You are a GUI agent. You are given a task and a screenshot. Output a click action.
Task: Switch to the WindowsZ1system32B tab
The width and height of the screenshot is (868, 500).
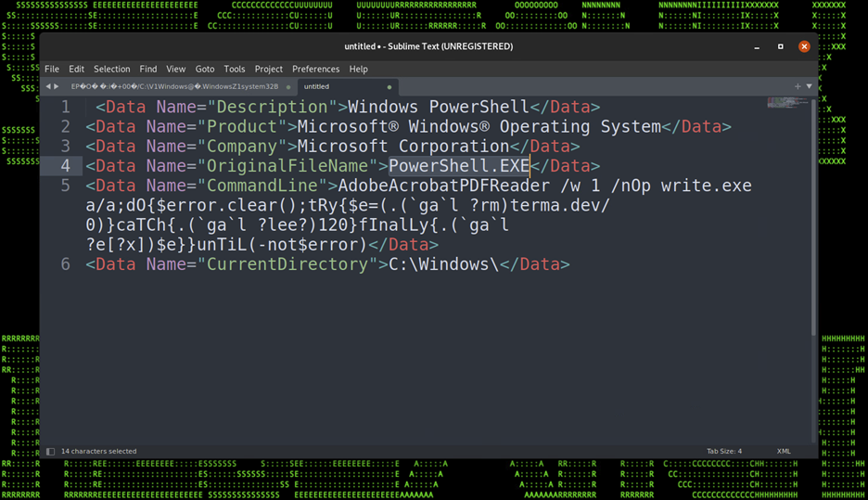pyautogui.click(x=174, y=86)
